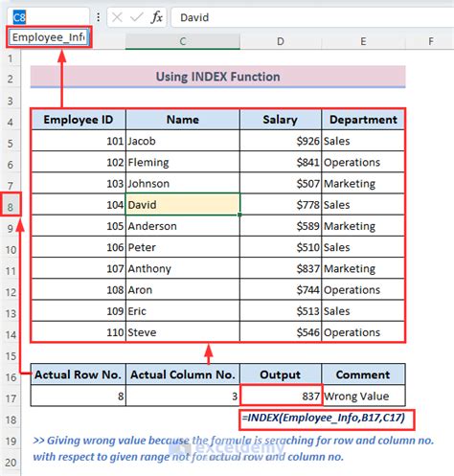Click the 'Comment' header cell
Screen dimensions: 454x476
click(x=363, y=374)
